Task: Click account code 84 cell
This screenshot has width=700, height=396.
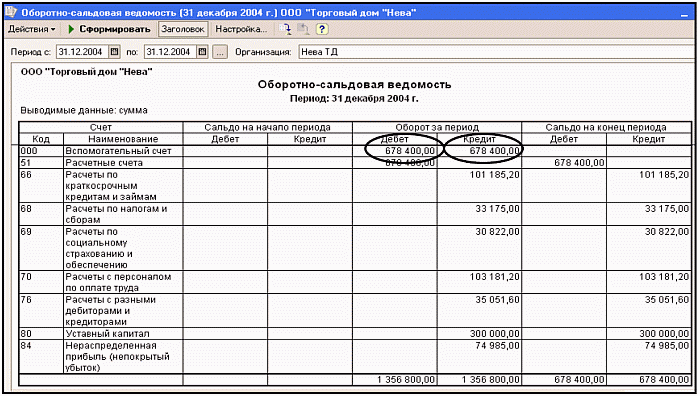Action: [42, 357]
